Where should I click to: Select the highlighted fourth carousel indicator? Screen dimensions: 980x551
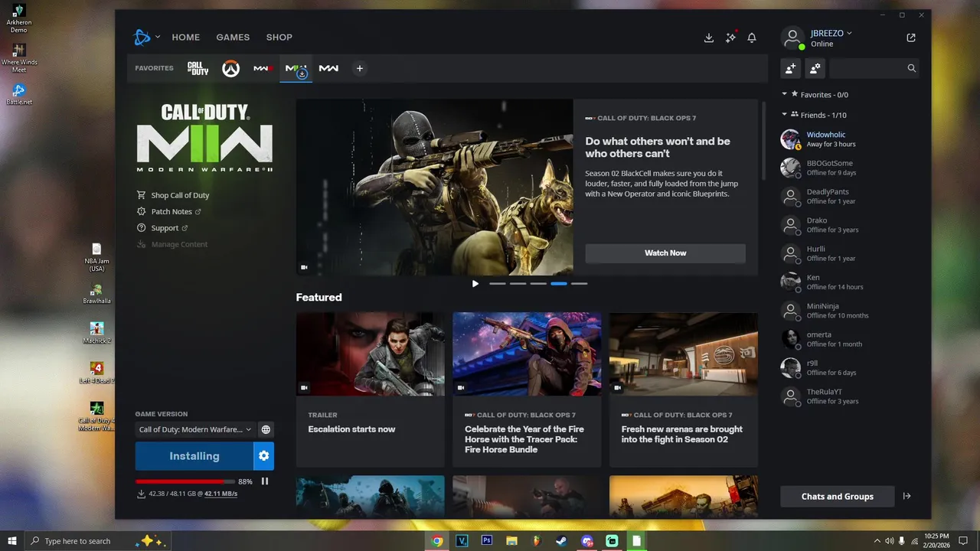[559, 283]
